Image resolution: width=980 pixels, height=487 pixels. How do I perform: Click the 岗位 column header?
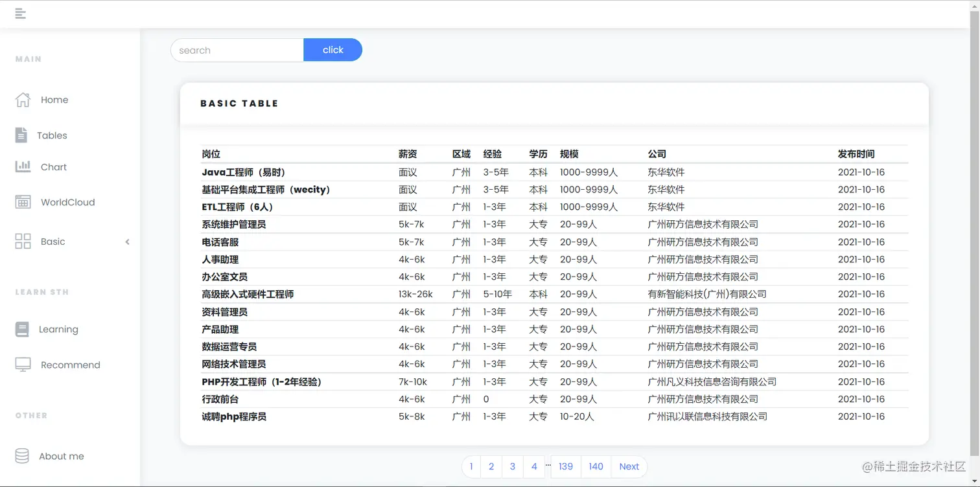click(211, 154)
